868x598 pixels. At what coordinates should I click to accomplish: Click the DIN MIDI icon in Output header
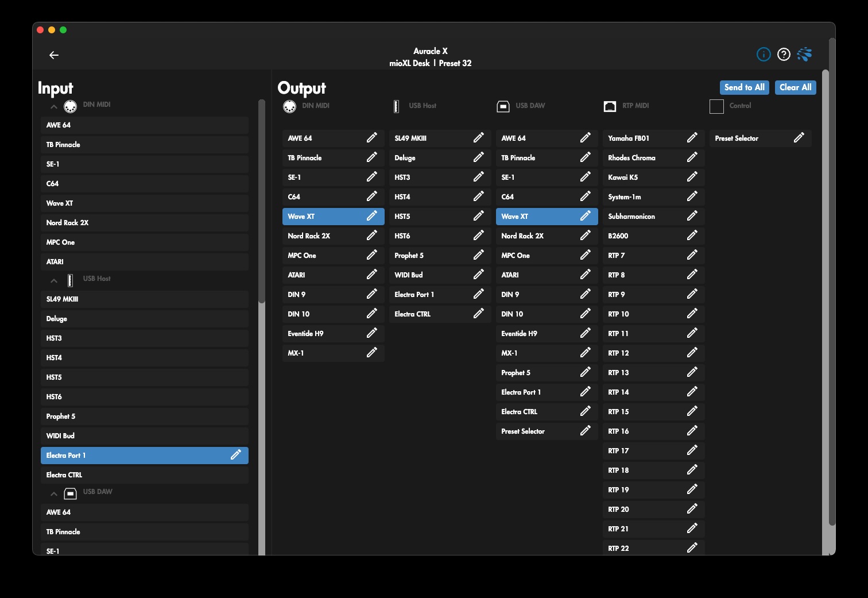pyautogui.click(x=289, y=105)
